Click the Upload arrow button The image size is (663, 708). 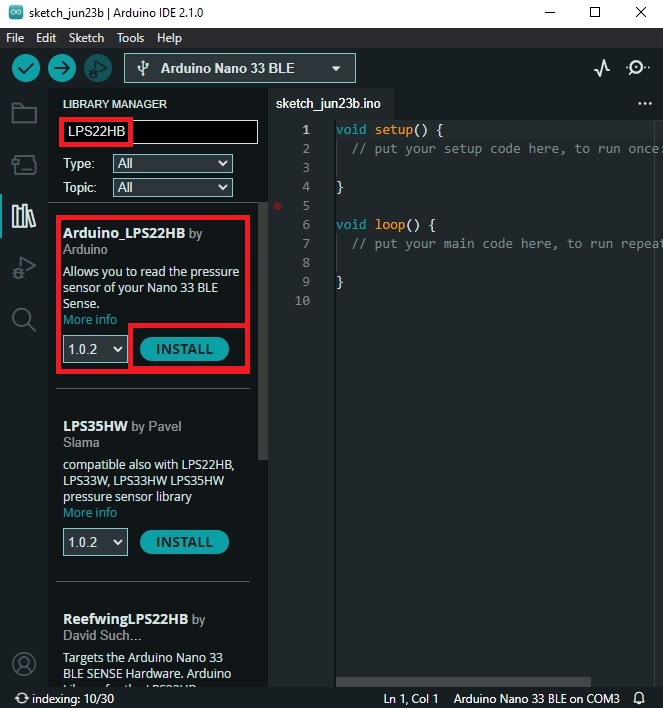point(62,68)
